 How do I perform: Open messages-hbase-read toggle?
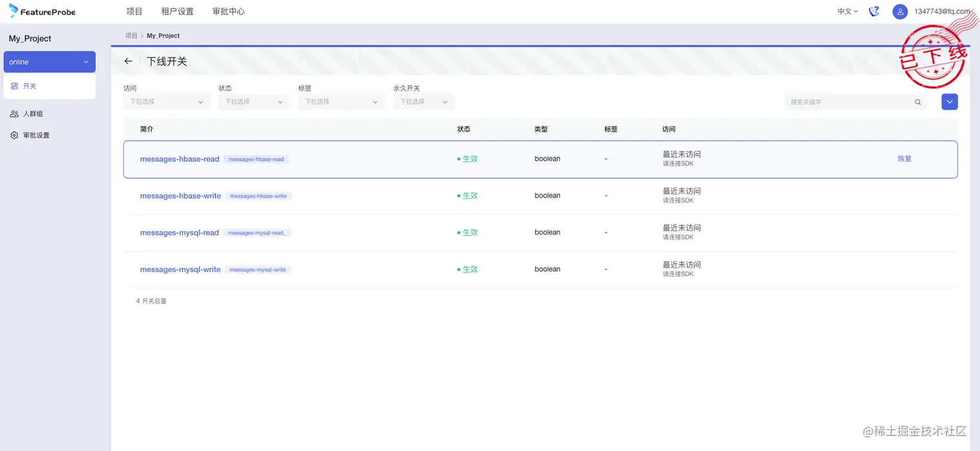(180, 159)
